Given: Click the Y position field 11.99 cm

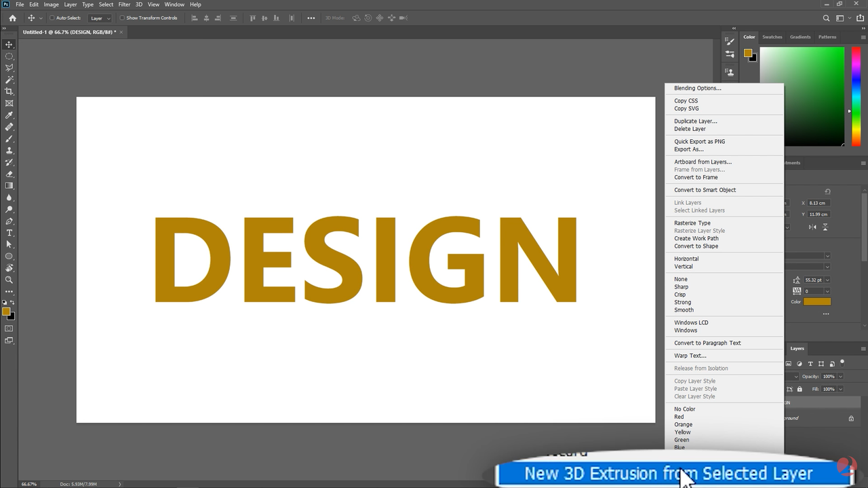Looking at the screenshot, I should 818,214.
